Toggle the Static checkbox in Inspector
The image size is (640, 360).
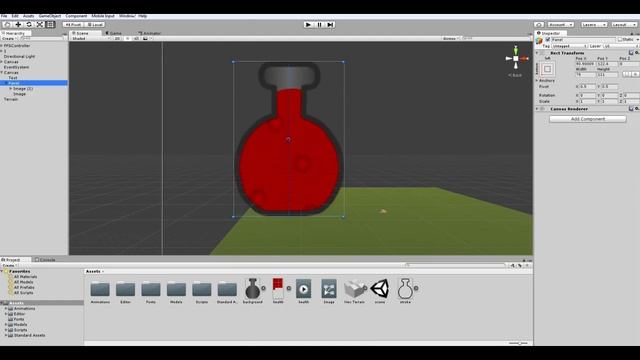point(620,40)
